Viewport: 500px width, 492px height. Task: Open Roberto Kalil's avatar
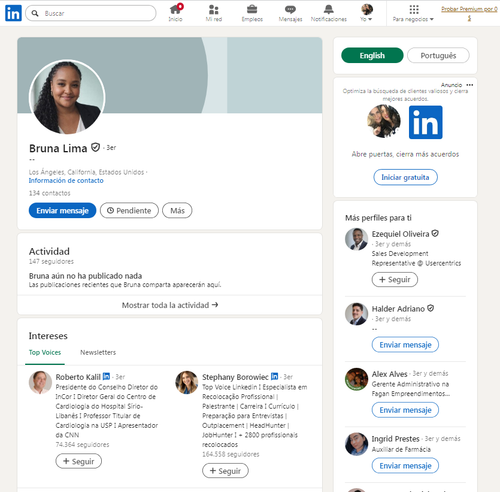pyautogui.click(x=40, y=382)
